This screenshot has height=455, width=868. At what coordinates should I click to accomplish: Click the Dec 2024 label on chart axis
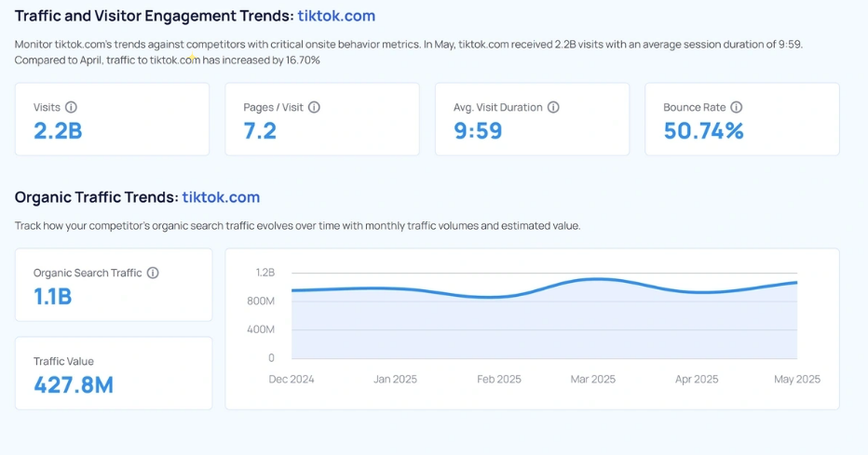pos(291,379)
